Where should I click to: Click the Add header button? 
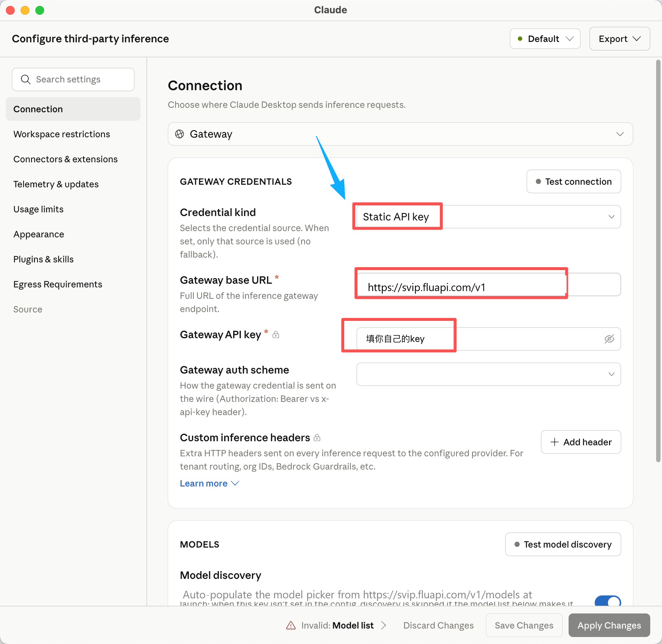[x=581, y=442]
